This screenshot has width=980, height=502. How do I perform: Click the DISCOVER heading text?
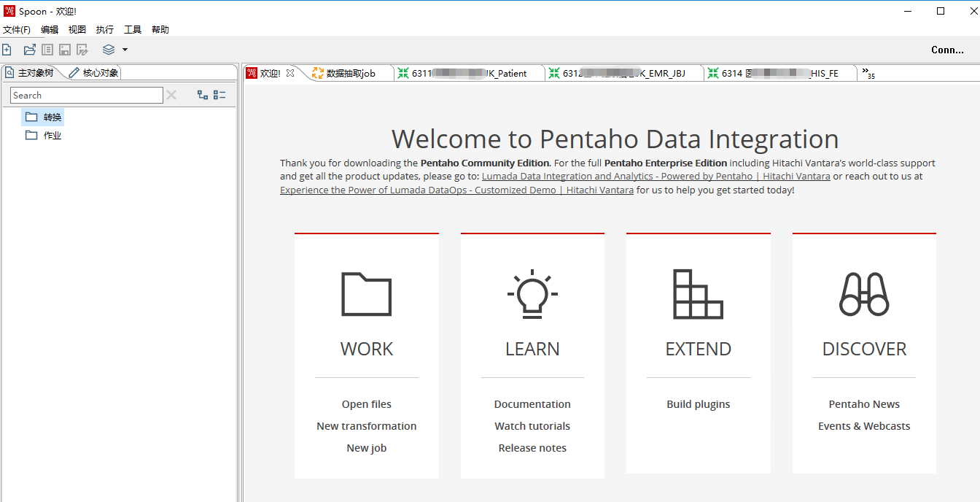[x=864, y=349]
